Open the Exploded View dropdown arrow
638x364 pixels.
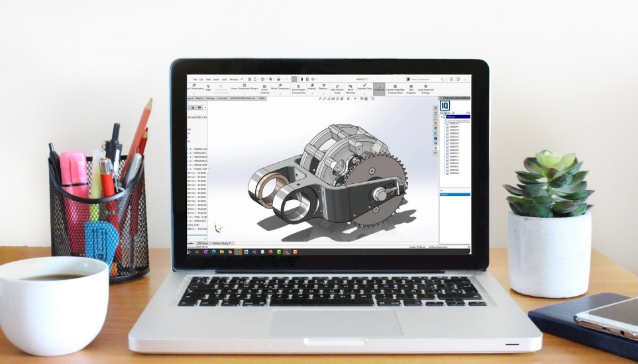tap(364, 93)
